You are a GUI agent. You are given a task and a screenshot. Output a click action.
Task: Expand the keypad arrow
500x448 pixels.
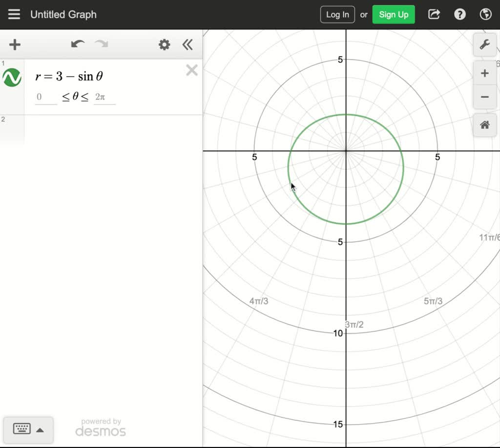[40, 430]
